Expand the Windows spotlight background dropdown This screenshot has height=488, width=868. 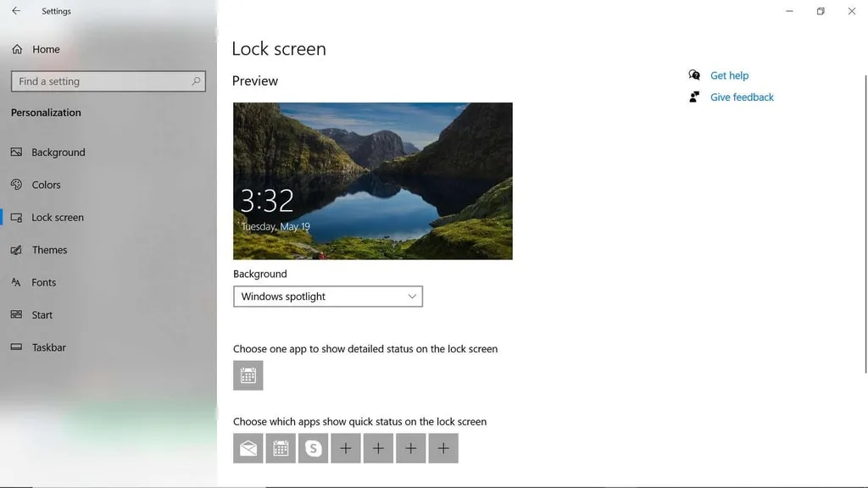(x=327, y=297)
